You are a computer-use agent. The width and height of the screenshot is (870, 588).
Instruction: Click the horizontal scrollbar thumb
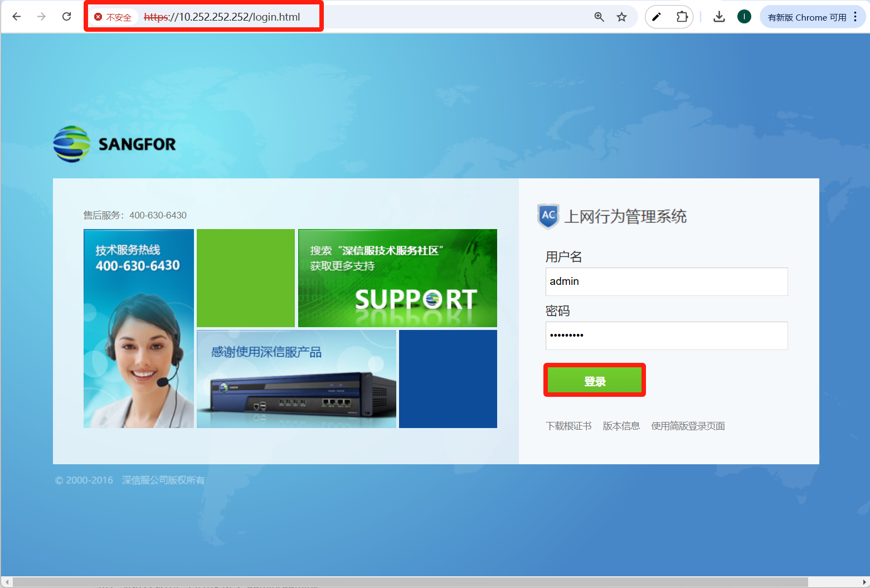(x=410, y=582)
